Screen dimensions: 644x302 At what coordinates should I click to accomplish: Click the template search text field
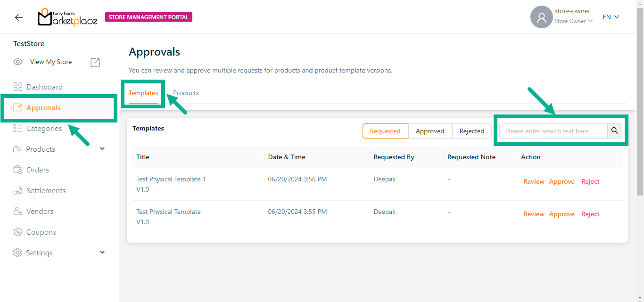coord(553,131)
